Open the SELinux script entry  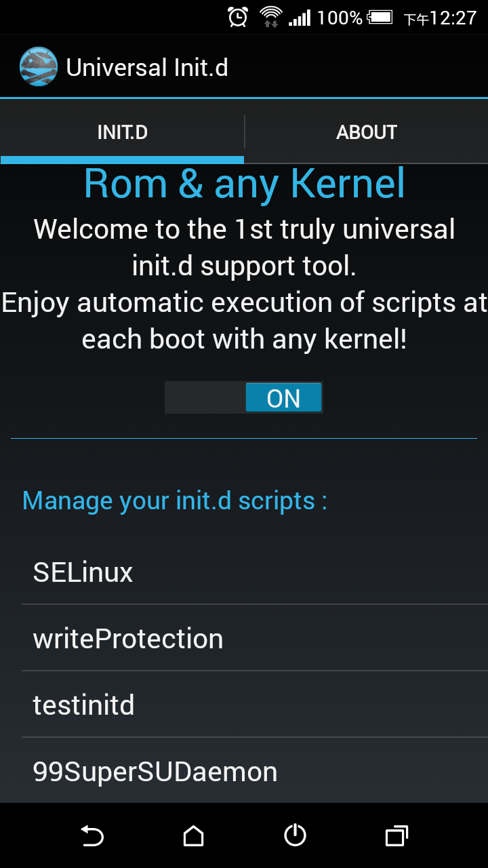click(255, 572)
